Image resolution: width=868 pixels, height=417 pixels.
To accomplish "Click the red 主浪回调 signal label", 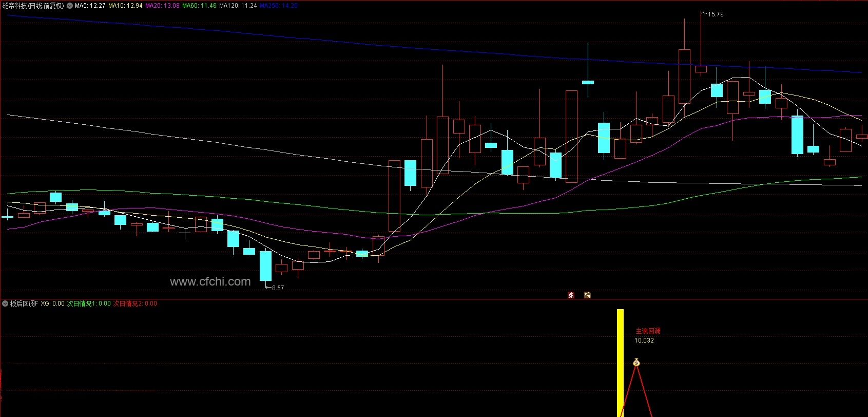I will tap(648, 331).
